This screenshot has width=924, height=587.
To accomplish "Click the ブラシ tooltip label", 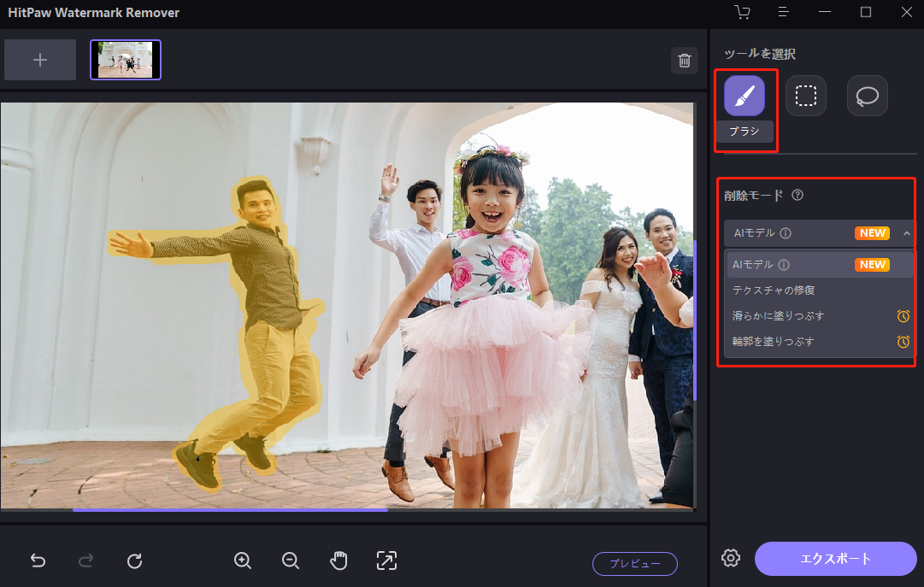I will (x=744, y=132).
